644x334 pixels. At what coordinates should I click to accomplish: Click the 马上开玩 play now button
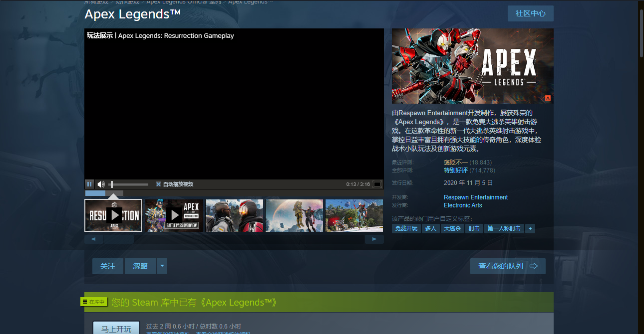click(116, 328)
